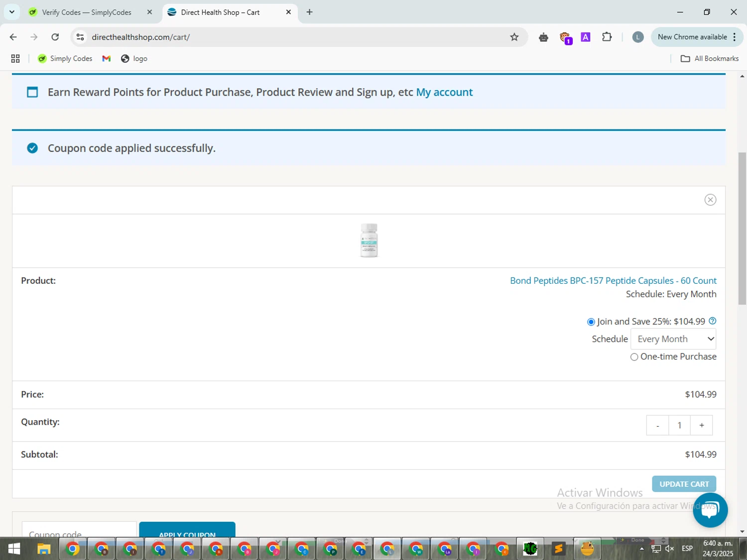This screenshot has width=747, height=560.
Task: Click the scrollbar down arrow
Action: click(742, 532)
